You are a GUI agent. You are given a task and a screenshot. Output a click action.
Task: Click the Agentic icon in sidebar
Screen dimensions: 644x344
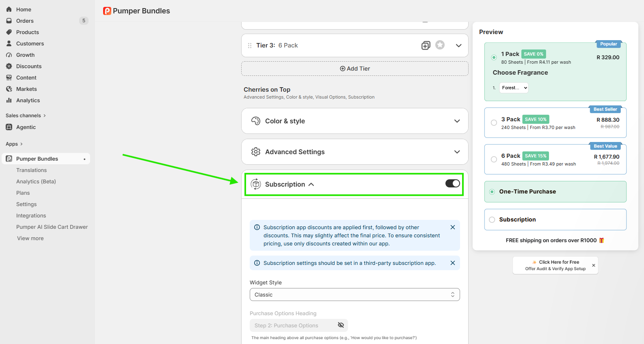click(9, 127)
